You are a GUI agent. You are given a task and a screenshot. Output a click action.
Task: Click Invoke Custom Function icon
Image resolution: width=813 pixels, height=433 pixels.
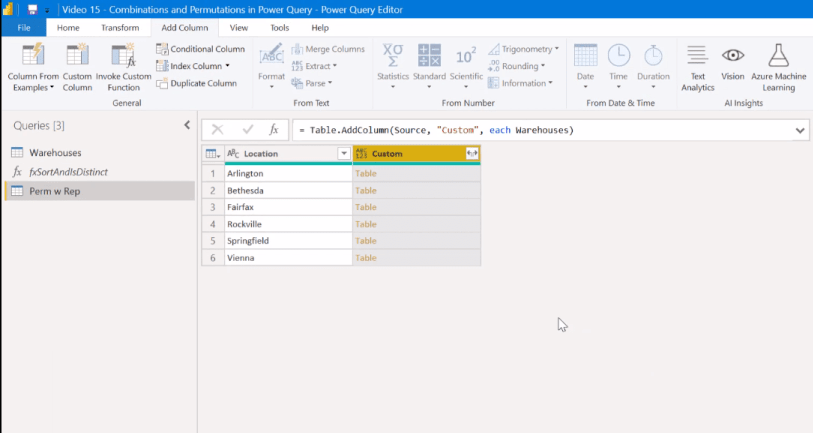point(123,55)
